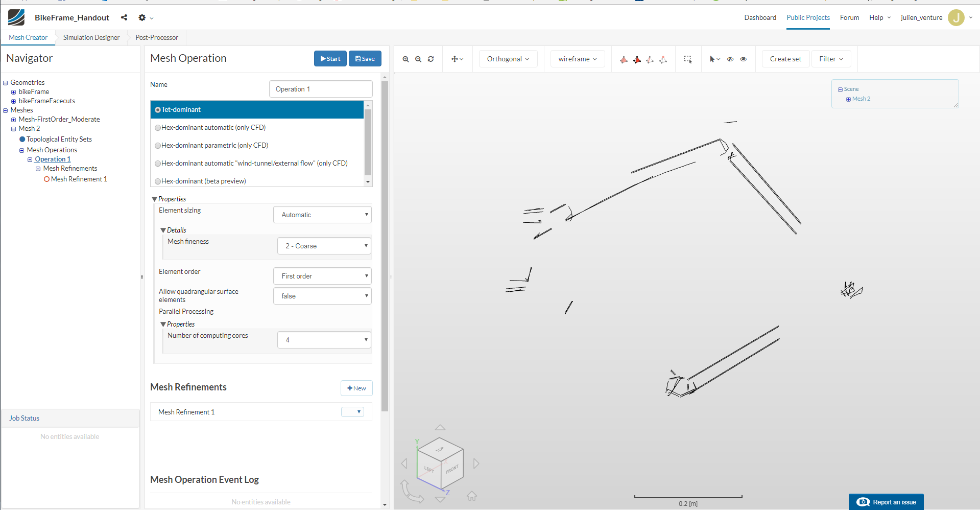Image resolution: width=980 pixels, height=510 pixels.
Task: Open Mesh Refinement 1 row dropdown
Action: point(352,412)
